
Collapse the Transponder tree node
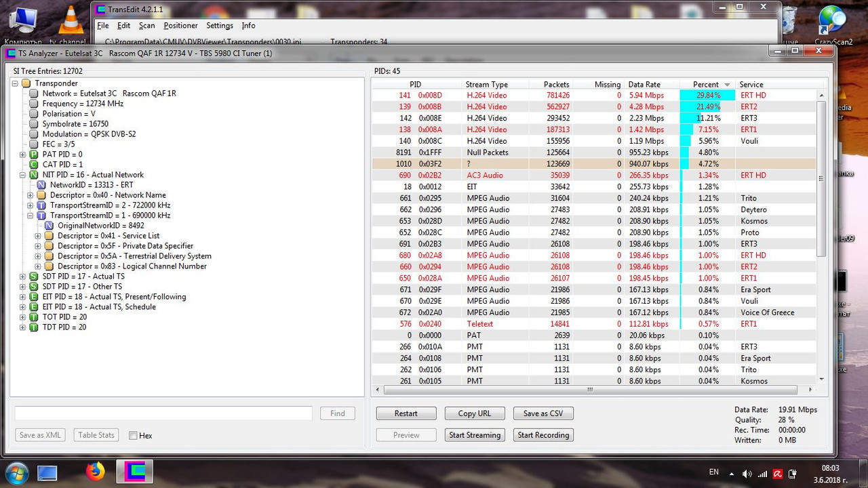(16, 83)
